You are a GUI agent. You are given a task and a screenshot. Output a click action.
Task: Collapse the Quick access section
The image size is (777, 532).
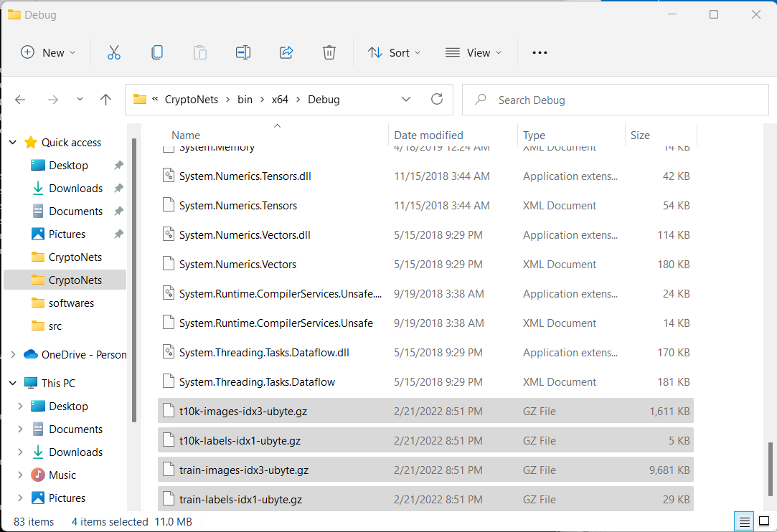(x=13, y=143)
